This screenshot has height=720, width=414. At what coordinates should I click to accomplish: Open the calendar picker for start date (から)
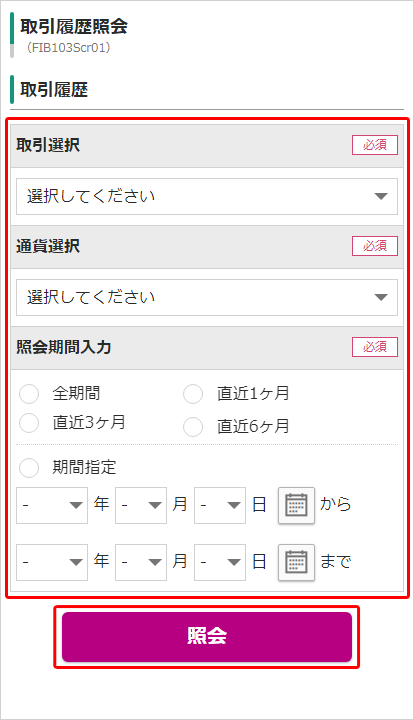(297, 506)
